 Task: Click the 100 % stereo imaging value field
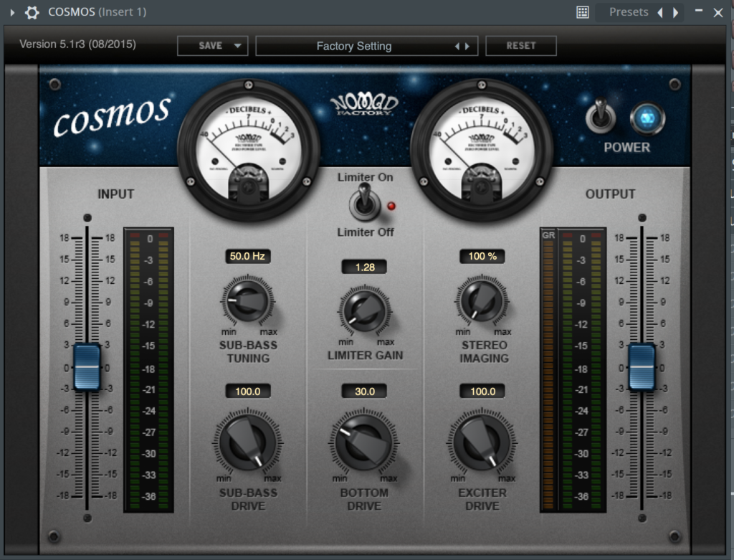482,256
